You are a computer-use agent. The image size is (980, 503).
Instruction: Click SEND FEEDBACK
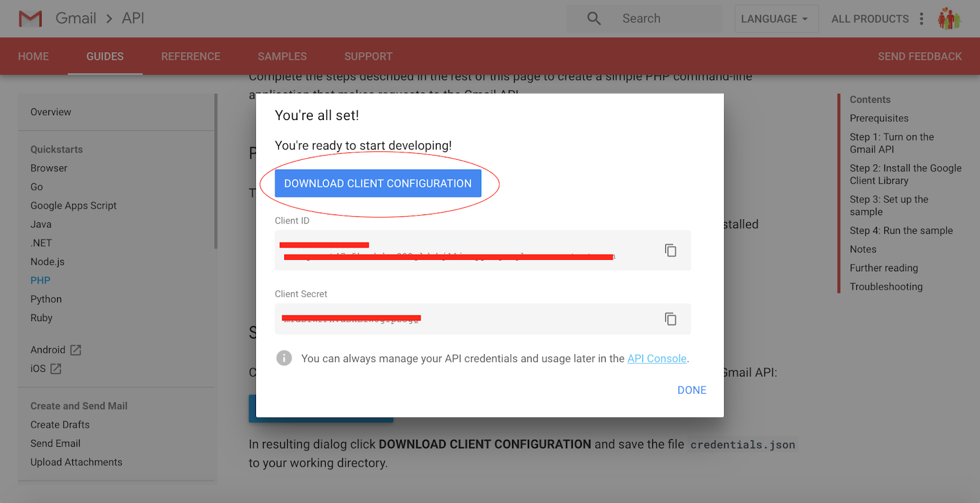point(919,56)
